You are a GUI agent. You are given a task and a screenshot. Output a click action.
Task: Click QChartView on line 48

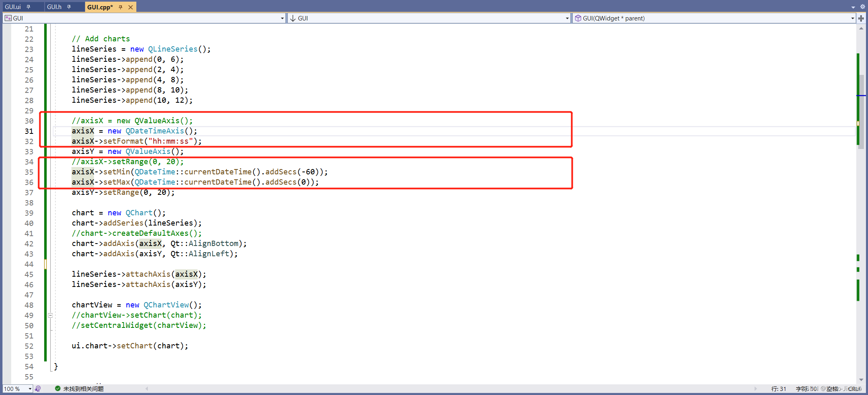pos(166,305)
